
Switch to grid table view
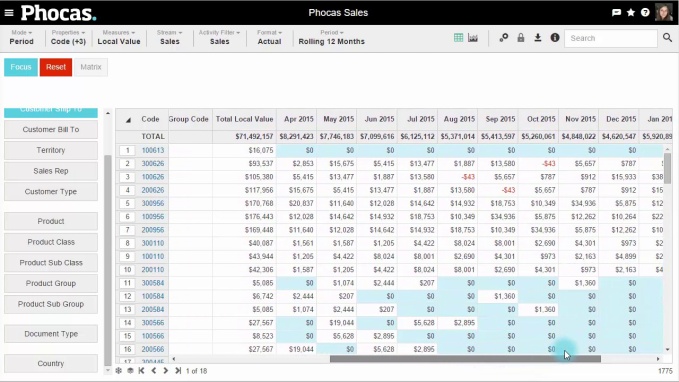point(459,38)
